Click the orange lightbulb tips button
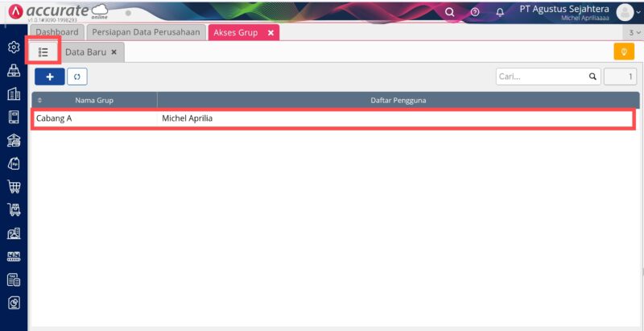This screenshot has height=331, width=644. pyautogui.click(x=624, y=52)
